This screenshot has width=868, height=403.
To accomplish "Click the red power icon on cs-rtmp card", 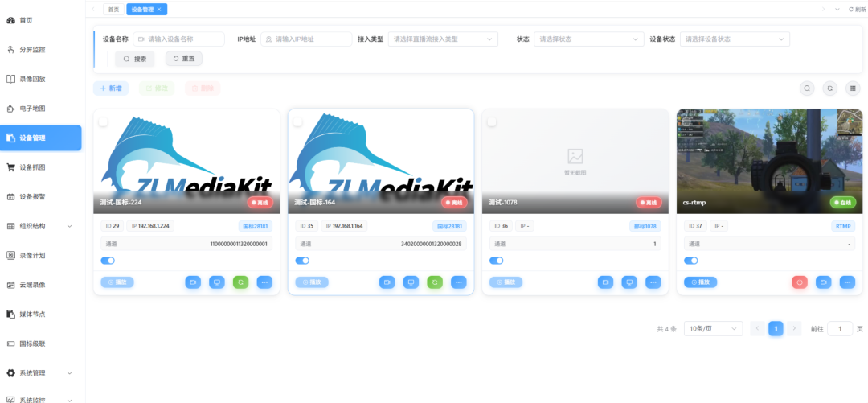I will (800, 282).
